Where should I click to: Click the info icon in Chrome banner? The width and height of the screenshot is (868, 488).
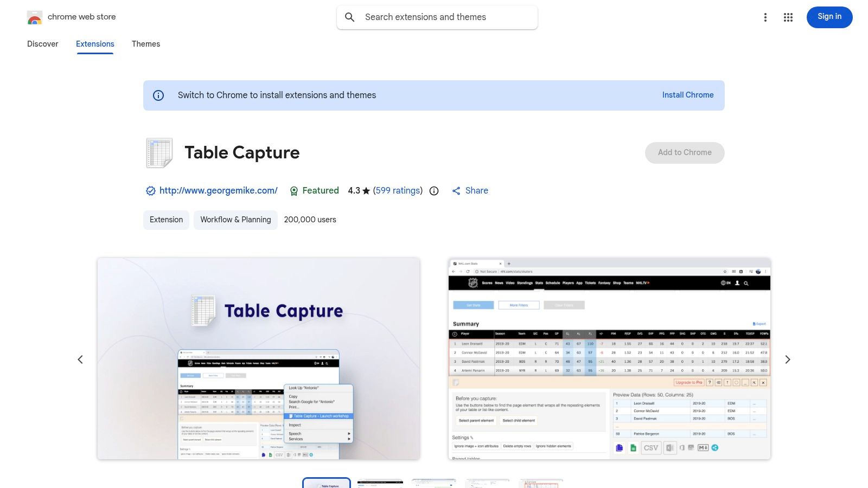tap(158, 95)
